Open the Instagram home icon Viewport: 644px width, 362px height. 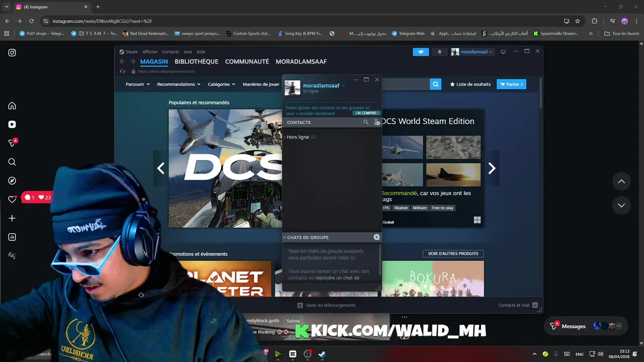coord(12,106)
